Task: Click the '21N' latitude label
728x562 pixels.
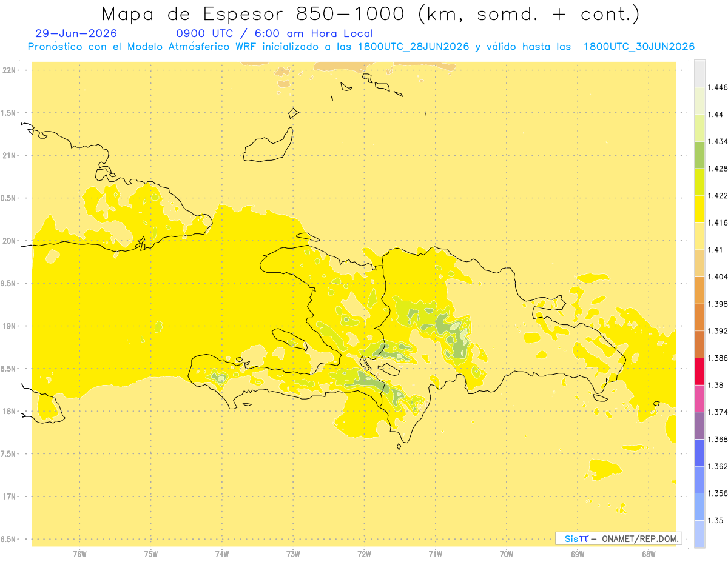Action: (x=10, y=155)
